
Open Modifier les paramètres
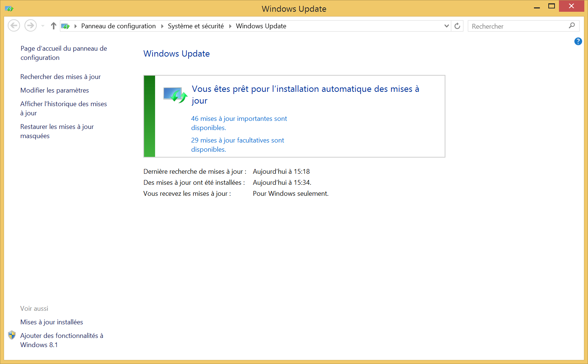pyautogui.click(x=55, y=90)
